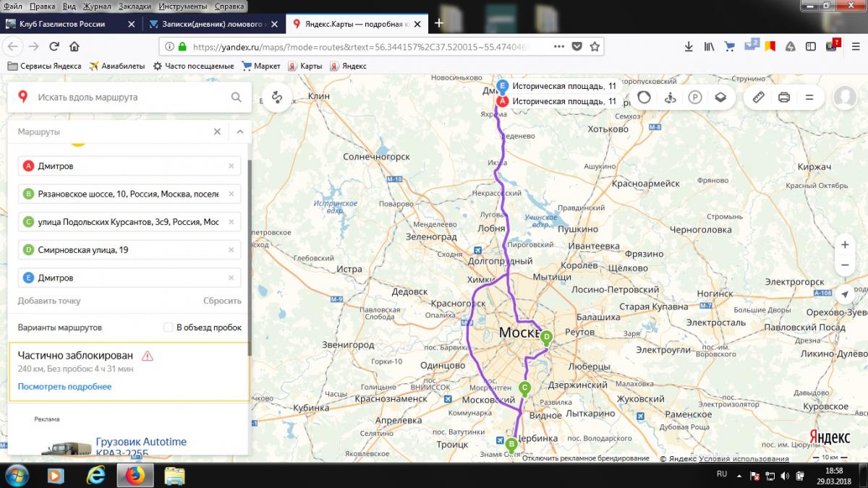Open Посмотреть подробнее route details

[64, 387]
